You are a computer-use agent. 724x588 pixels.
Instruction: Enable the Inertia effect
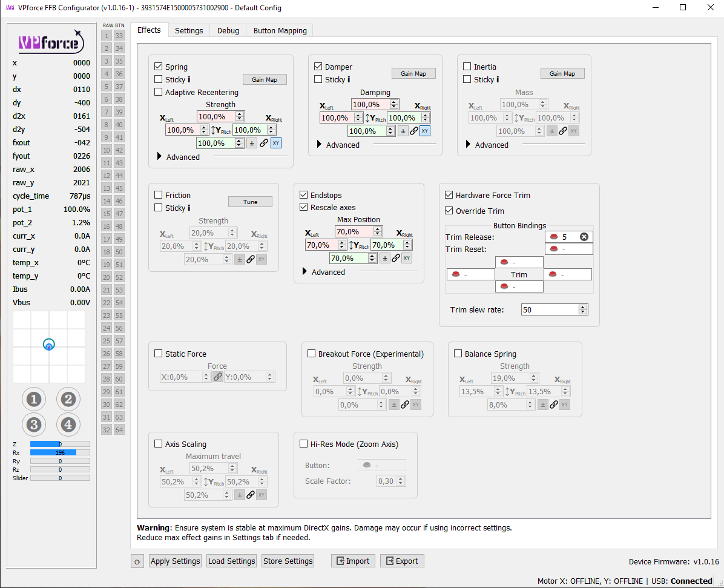(x=467, y=67)
